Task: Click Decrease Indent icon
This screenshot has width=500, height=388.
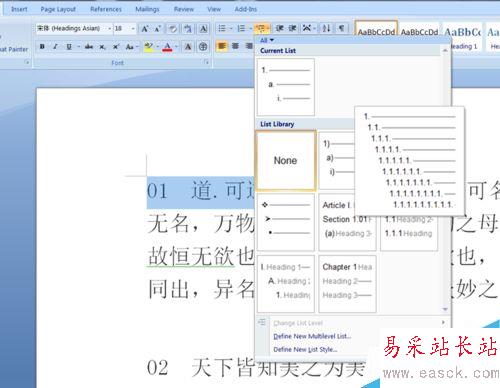Action: [279, 29]
